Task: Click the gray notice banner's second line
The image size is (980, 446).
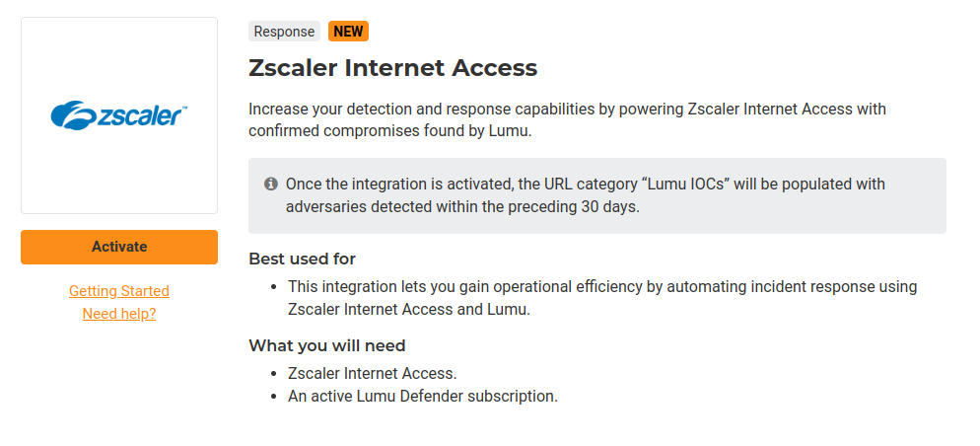Action: pos(461,207)
